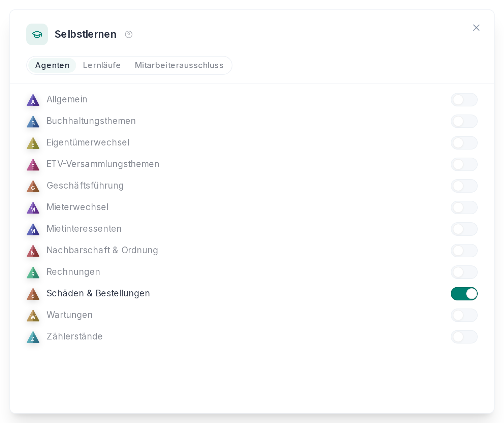Image resolution: width=504 pixels, height=423 pixels.
Task: Toggle ETV-Versammlungsthemen on
Action: (x=464, y=164)
